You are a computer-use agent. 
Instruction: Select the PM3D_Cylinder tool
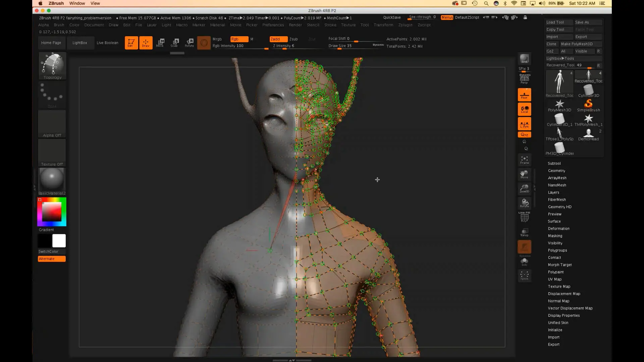click(x=559, y=149)
